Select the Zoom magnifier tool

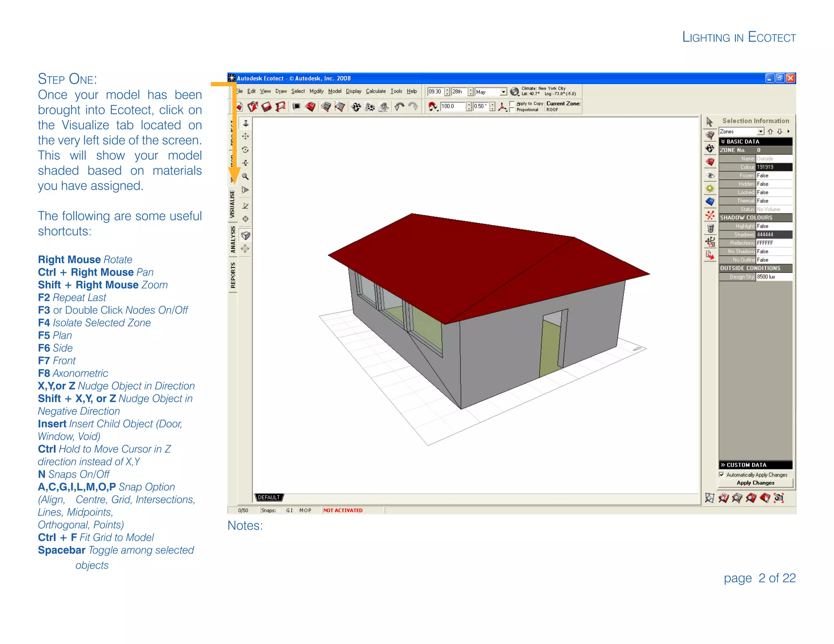[x=245, y=176]
